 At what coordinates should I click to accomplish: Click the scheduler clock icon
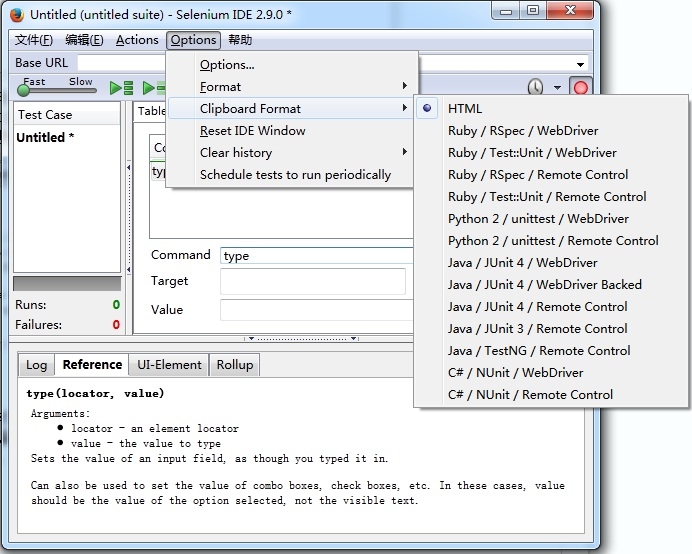(535, 87)
